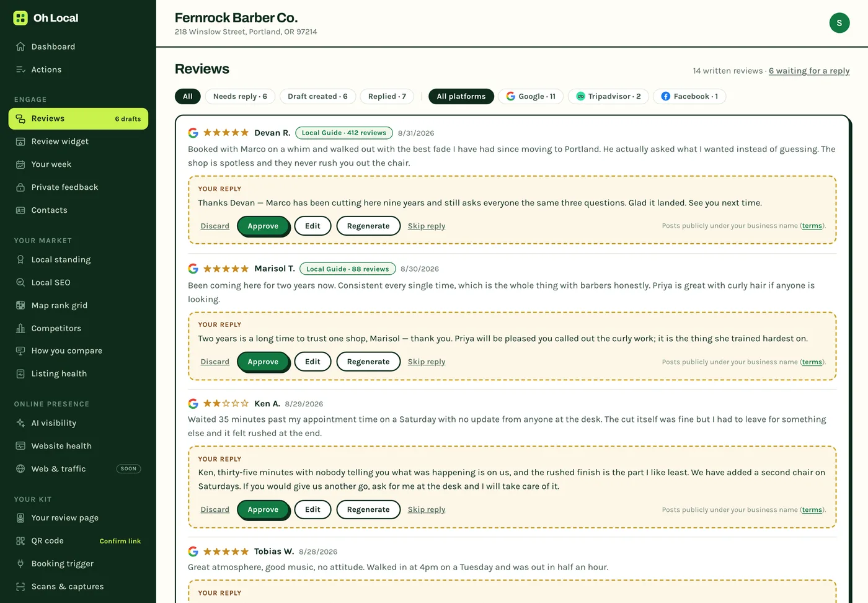Image resolution: width=868 pixels, height=603 pixels.
Task: Regenerate the reply to Marisol T.
Action: coord(368,362)
